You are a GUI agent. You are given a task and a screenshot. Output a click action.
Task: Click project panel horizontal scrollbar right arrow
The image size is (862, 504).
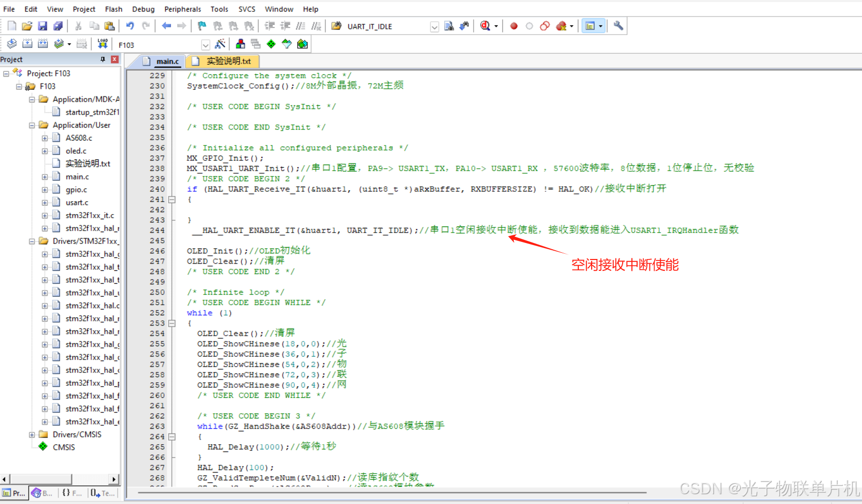pos(115,479)
